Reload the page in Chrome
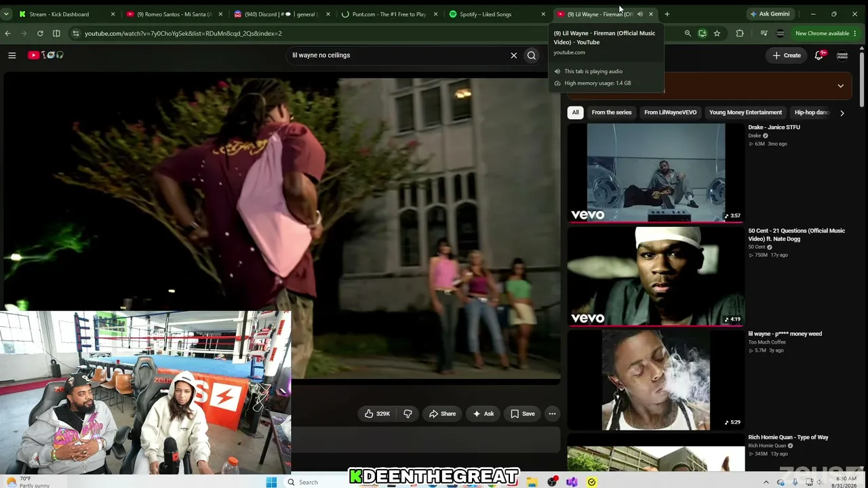 (40, 33)
